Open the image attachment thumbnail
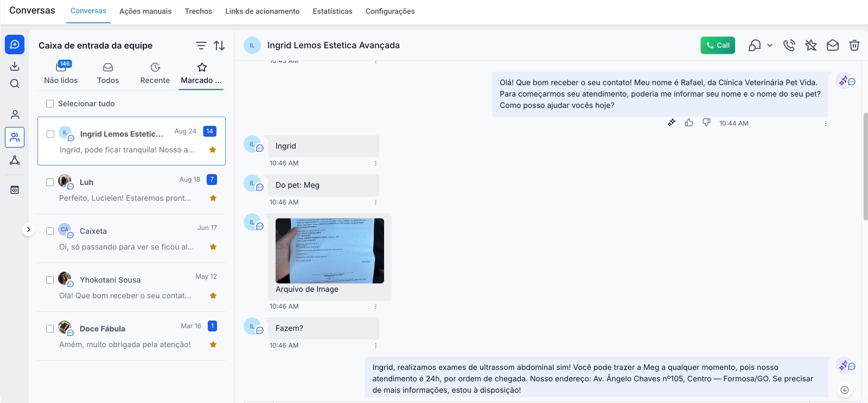 pyautogui.click(x=330, y=251)
